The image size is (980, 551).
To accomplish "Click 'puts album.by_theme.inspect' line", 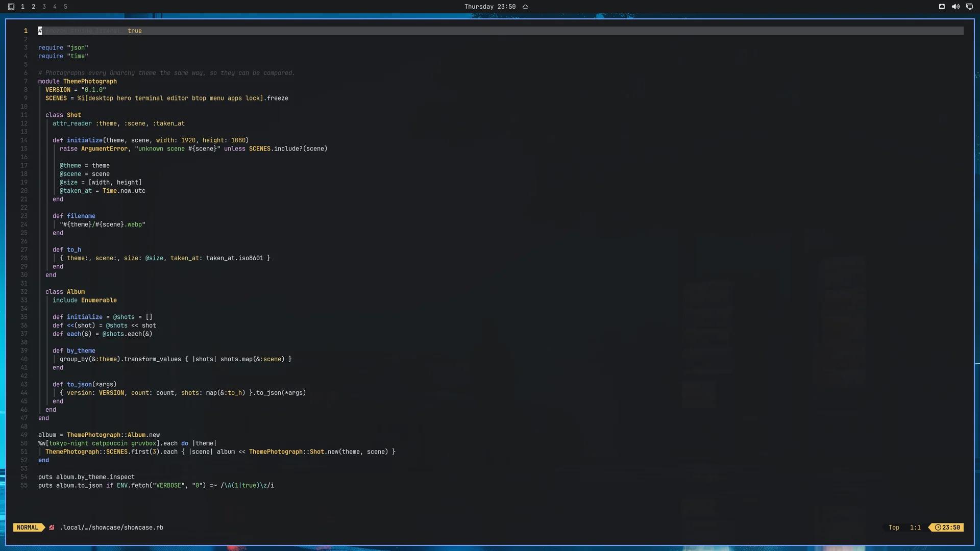I will pos(86,477).
